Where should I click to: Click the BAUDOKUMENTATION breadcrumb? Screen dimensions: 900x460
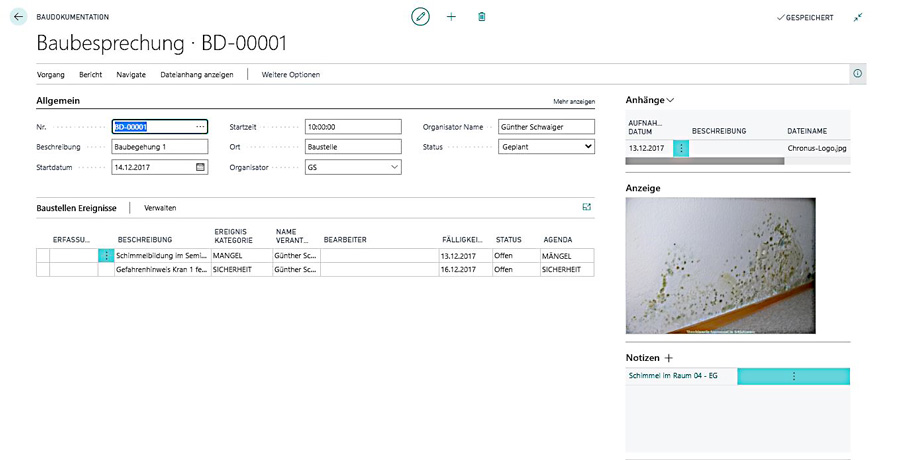[72, 17]
